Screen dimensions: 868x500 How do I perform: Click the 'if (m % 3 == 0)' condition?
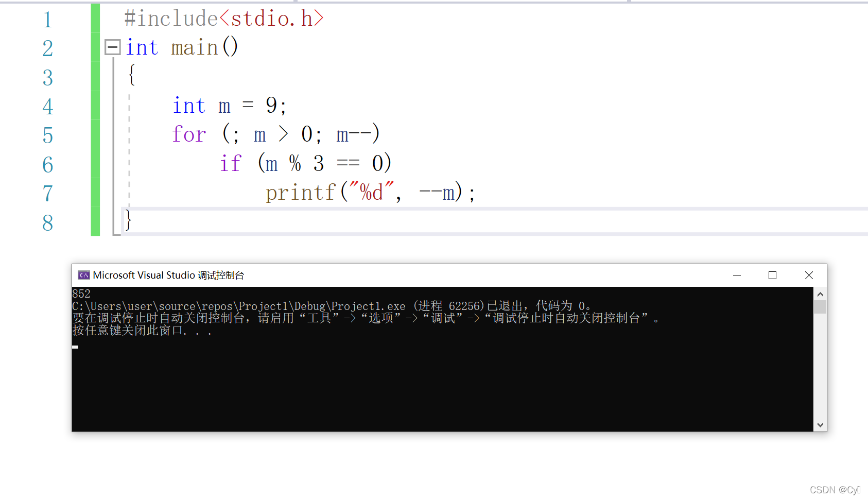coord(306,163)
